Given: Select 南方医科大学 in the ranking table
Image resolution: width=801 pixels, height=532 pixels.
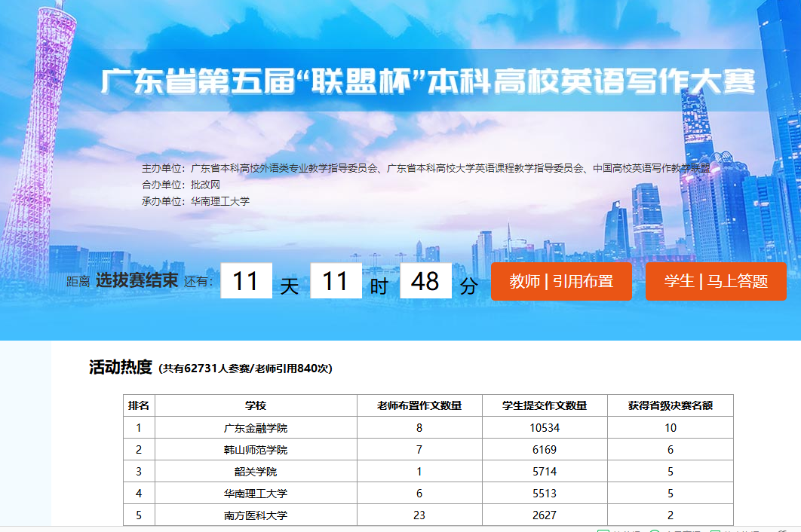Looking at the screenshot, I should point(256,515).
